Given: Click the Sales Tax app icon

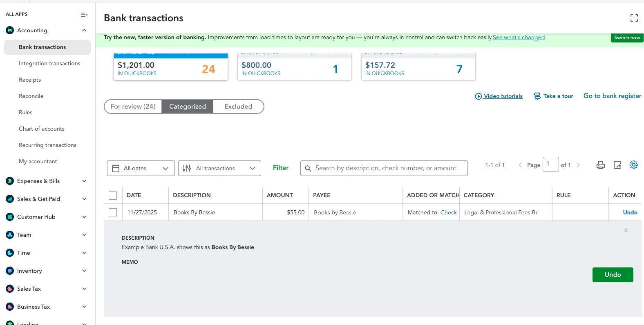Looking at the screenshot, I should pos(10,289).
